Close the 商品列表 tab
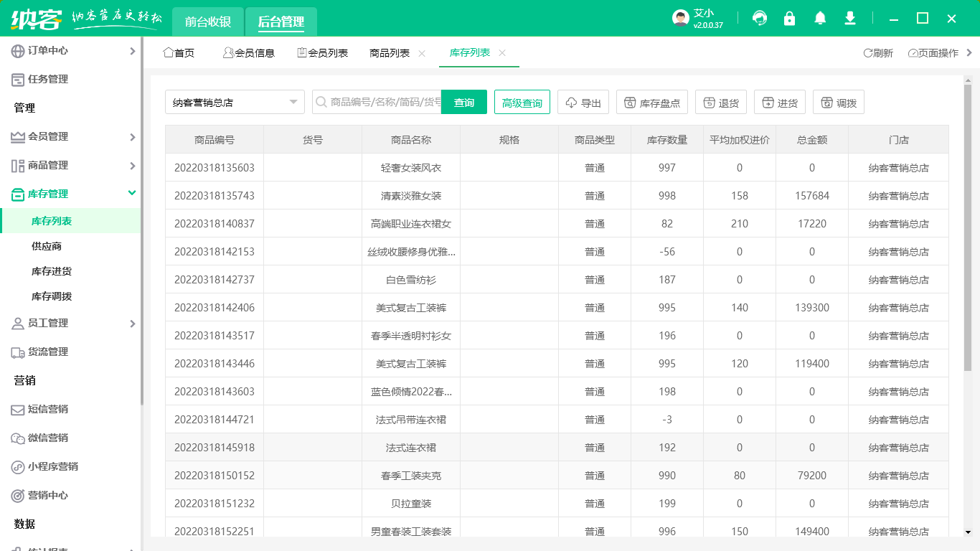Viewport: 980px width, 551px height. tap(422, 52)
